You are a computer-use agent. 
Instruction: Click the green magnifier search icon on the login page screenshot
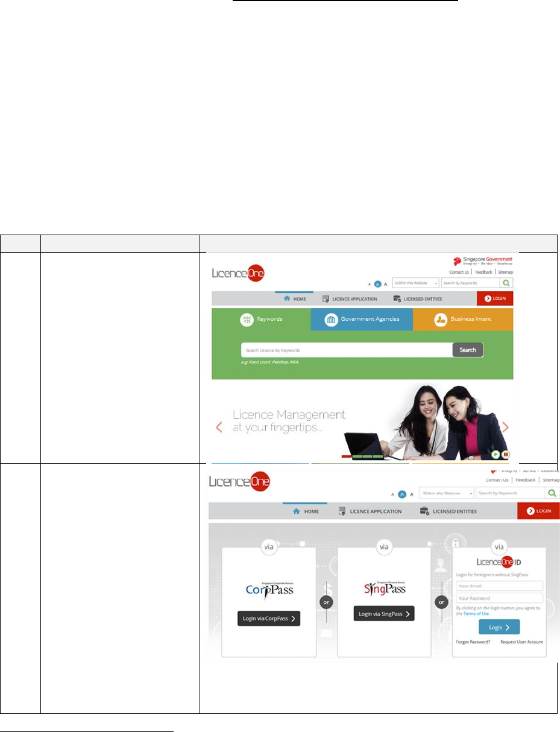pyautogui.click(x=552, y=493)
